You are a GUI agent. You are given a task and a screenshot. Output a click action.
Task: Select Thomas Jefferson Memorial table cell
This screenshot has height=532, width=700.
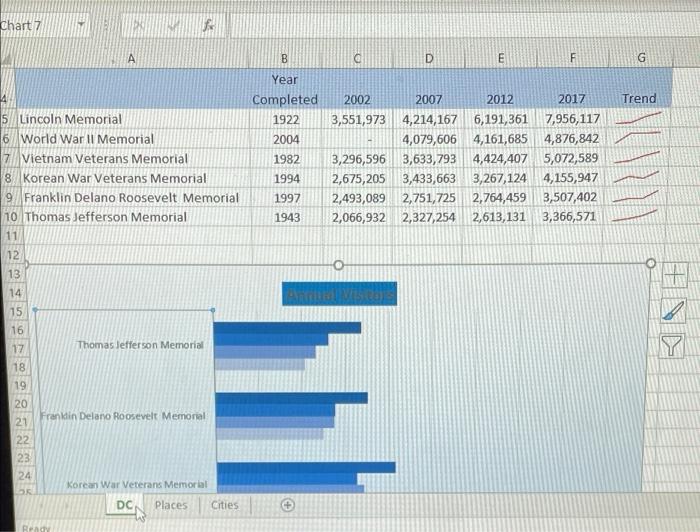coord(138,217)
